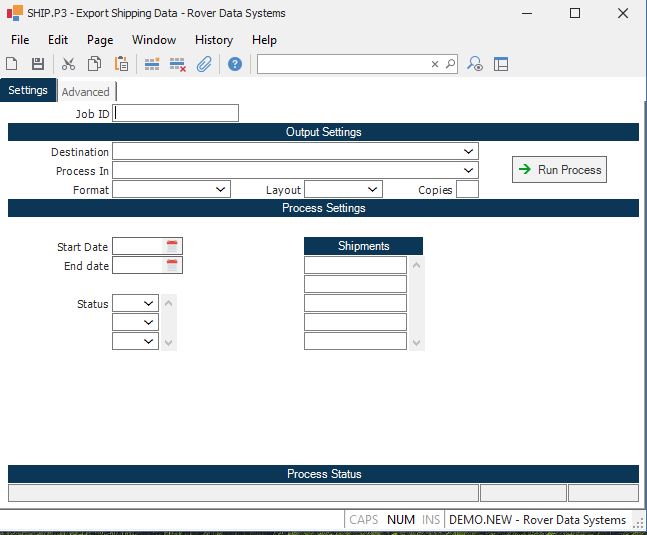Expand the Destination dropdown

coord(469,151)
